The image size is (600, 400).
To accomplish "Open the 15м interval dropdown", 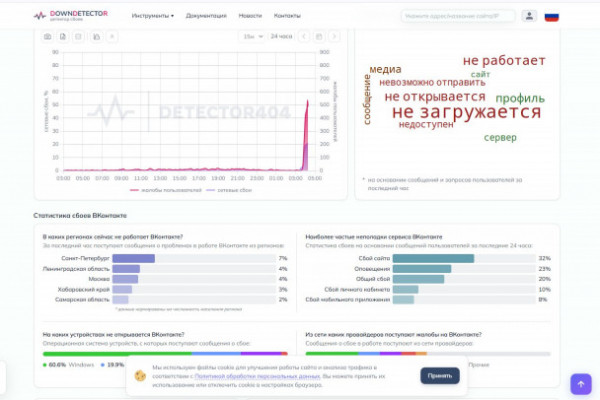I will pos(252,36).
